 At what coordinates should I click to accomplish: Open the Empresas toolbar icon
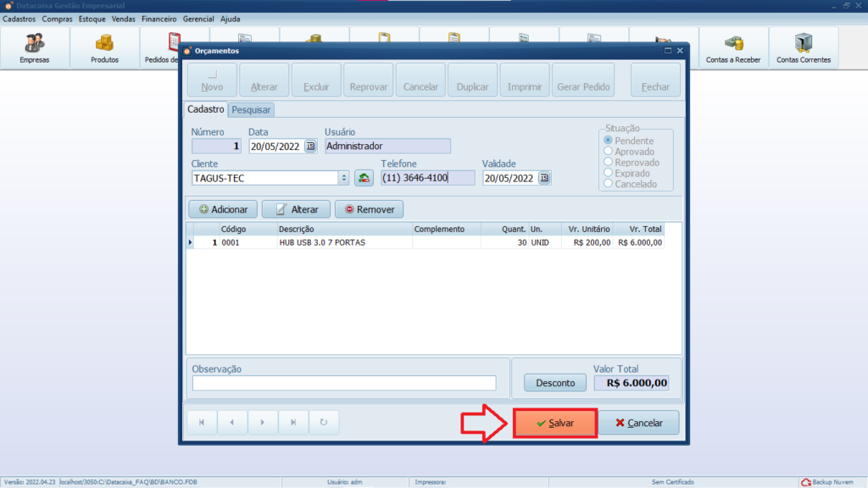point(35,47)
